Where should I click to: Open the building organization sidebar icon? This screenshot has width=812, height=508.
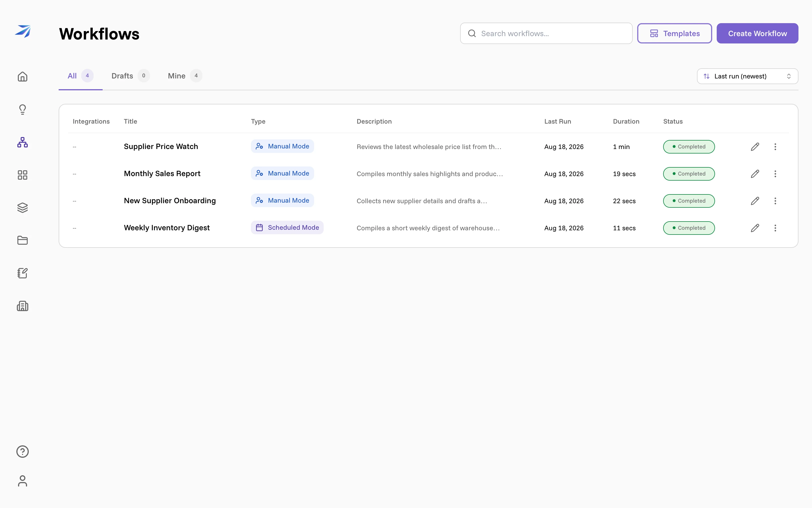pyautogui.click(x=23, y=306)
